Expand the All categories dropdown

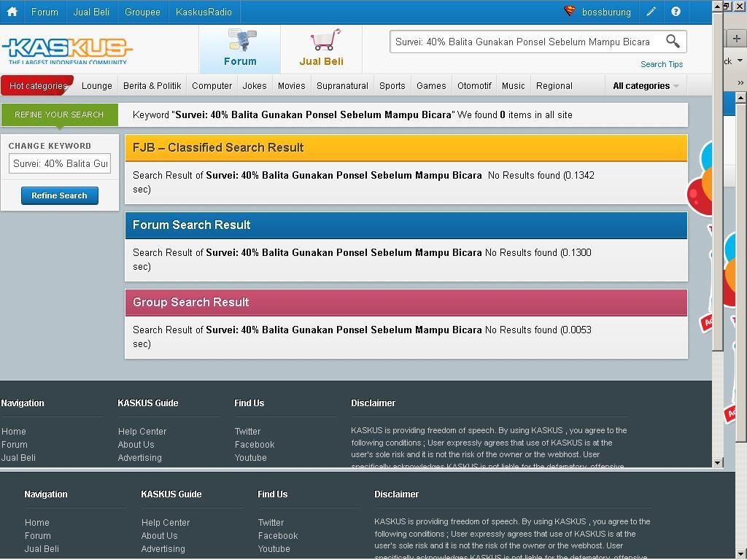646,86
